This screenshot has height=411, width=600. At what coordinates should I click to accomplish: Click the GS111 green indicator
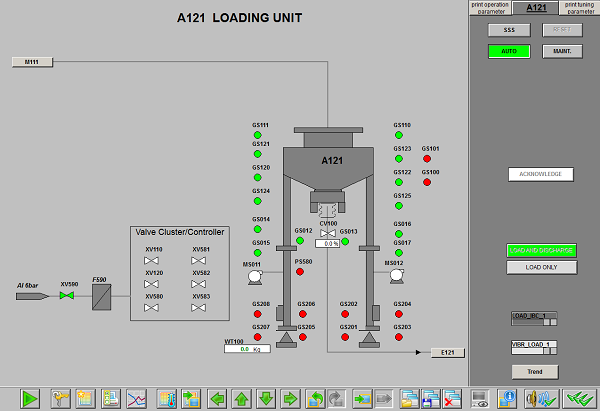[x=258, y=135]
